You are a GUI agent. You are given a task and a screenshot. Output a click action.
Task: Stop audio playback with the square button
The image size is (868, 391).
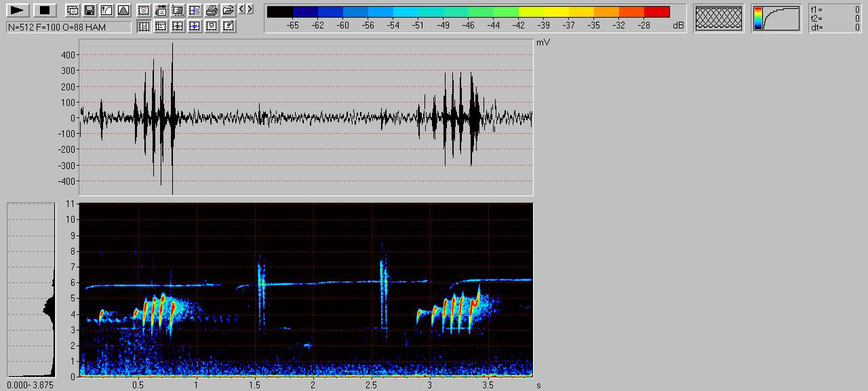pyautogui.click(x=45, y=10)
